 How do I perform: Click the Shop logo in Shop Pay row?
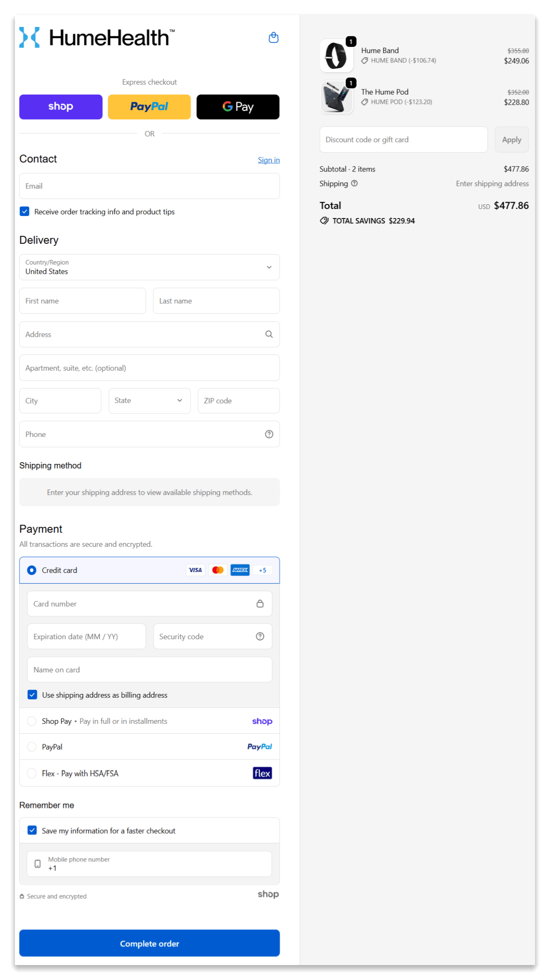point(262,721)
